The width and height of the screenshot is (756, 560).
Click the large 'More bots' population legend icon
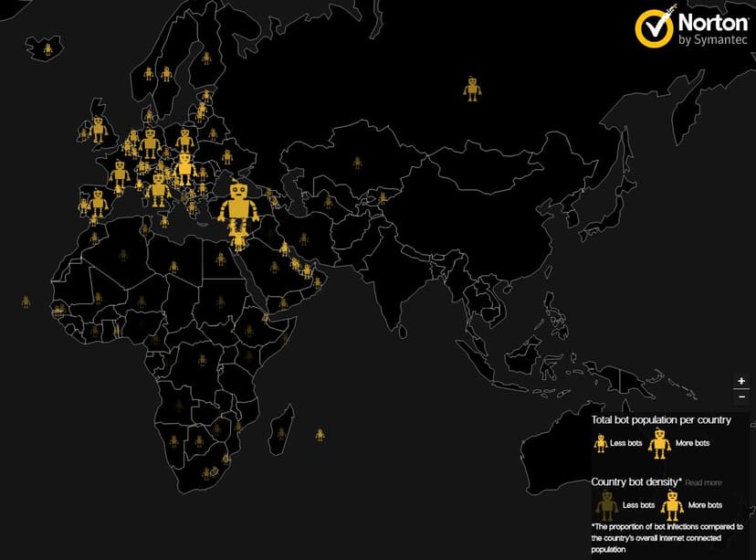(659, 443)
